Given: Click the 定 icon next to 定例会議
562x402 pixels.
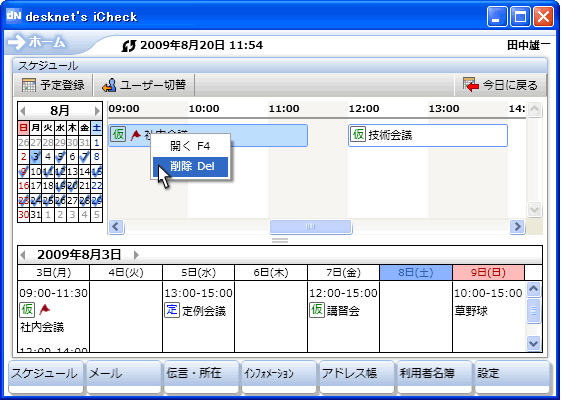Looking at the screenshot, I should coord(172,310).
